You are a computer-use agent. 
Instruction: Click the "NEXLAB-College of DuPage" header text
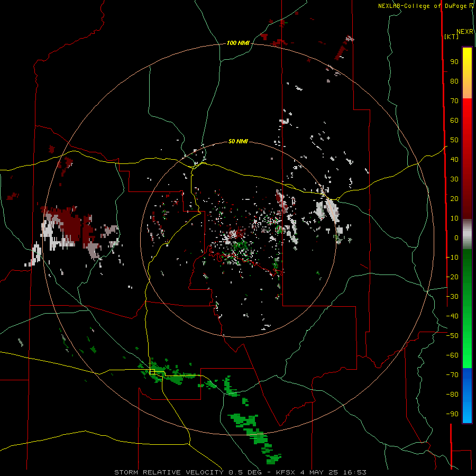click(422, 6)
